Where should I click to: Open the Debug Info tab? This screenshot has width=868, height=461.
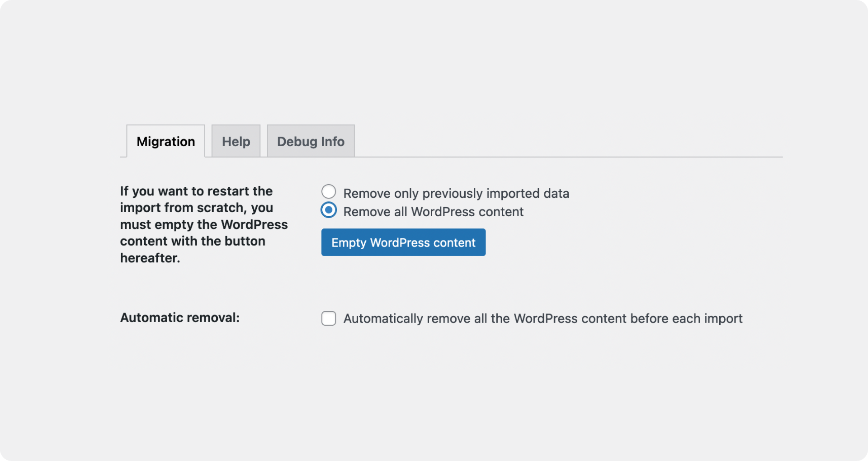coord(311,141)
